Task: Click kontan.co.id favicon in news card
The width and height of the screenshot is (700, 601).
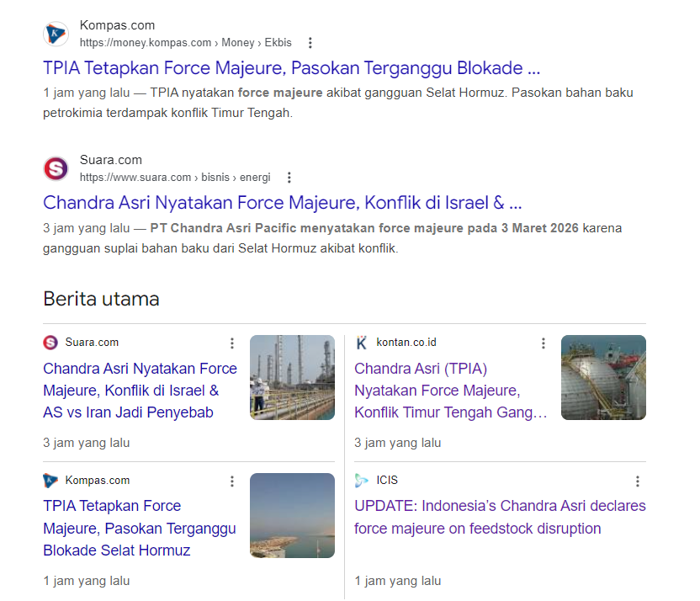Action: click(362, 343)
